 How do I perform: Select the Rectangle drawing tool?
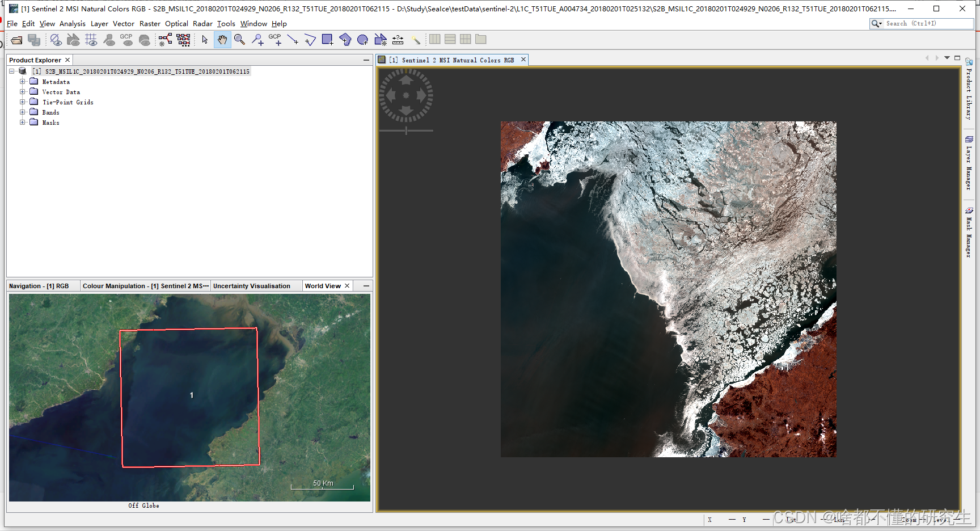click(x=327, y=40)
